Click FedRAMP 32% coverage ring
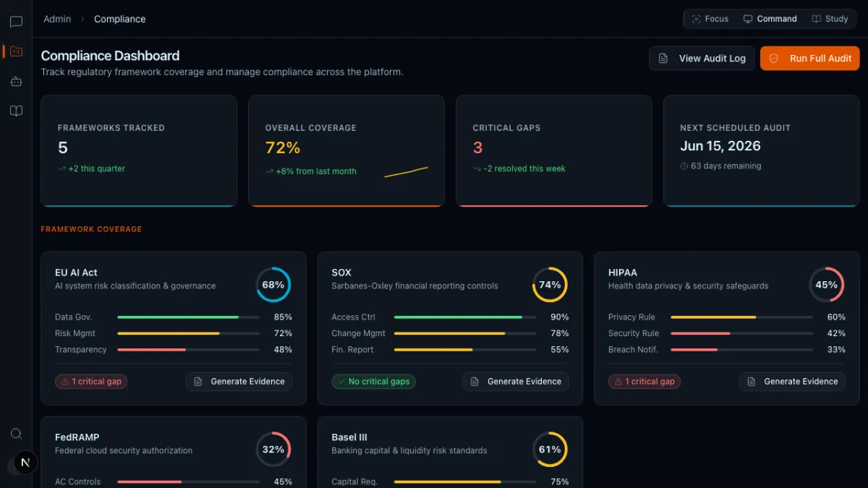 click(273, 450)
